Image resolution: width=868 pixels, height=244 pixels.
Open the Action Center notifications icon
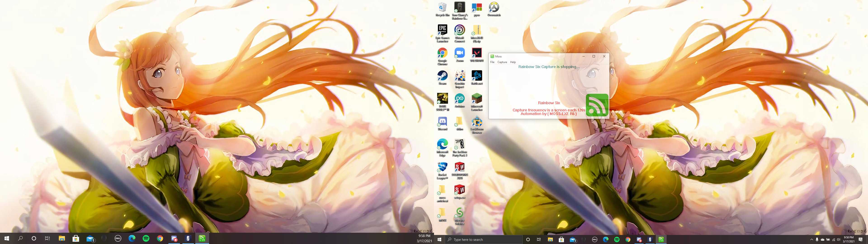coord(861,240)
